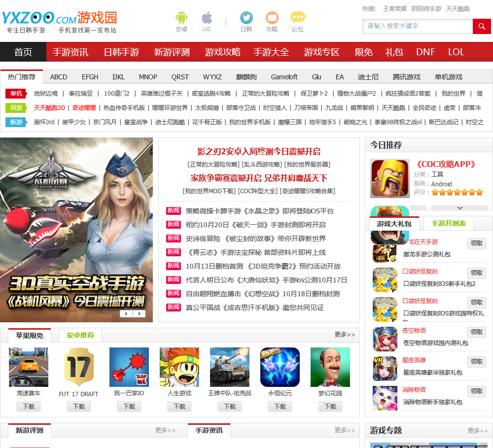This screenshot has width=493, height=448.
Task: Open the 永恒纪元 game icon
Action: click(280, 367)
